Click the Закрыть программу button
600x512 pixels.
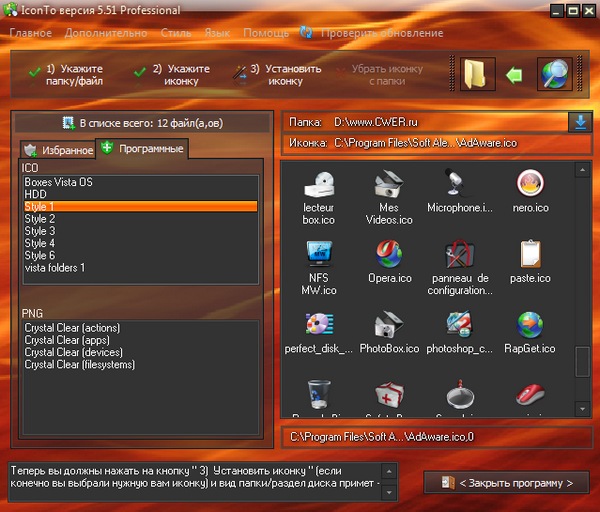coord(507,483)
